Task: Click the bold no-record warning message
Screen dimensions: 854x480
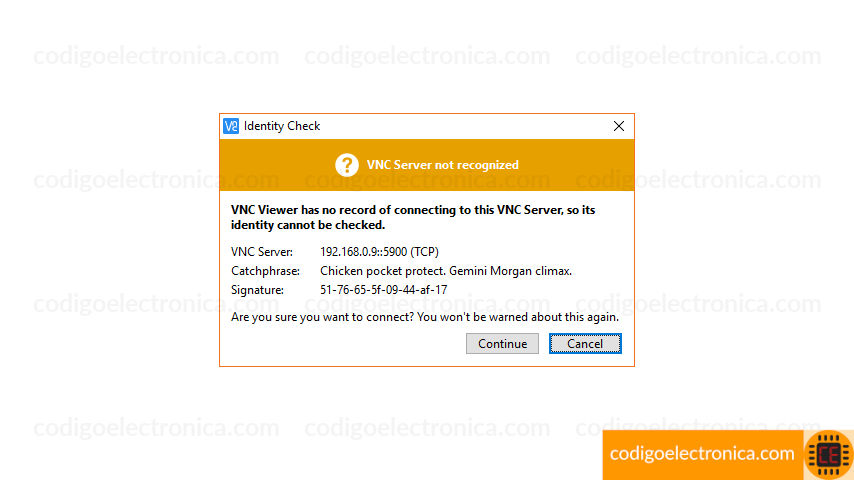Action: click(x=413, y=217)
